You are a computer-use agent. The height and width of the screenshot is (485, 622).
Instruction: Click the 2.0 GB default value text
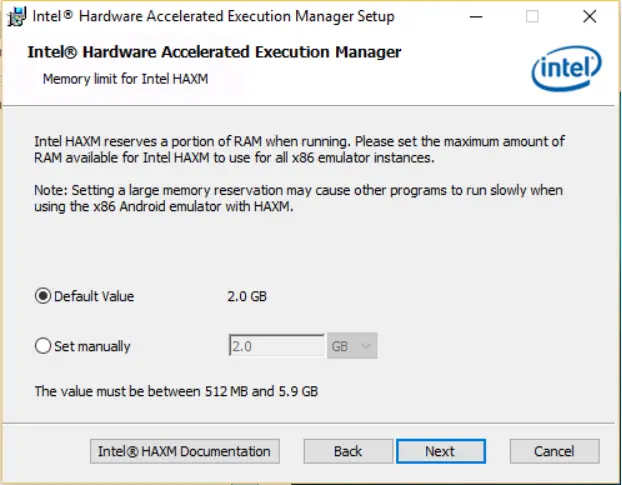pyautogui.click(x=247, y=296)
